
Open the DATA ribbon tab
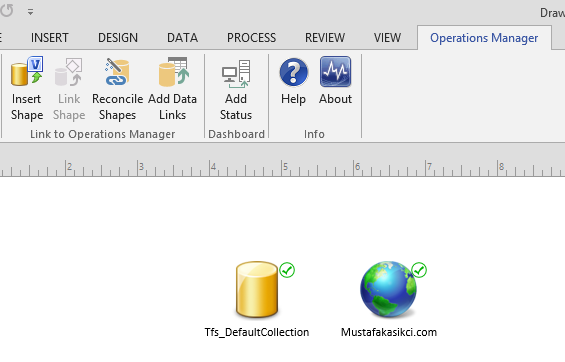pos(182,38)
